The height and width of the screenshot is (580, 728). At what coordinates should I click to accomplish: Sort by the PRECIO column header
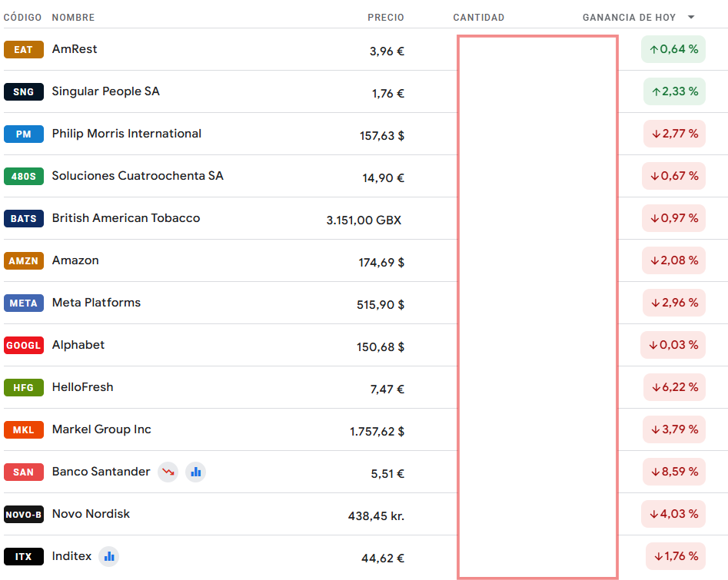386,17
